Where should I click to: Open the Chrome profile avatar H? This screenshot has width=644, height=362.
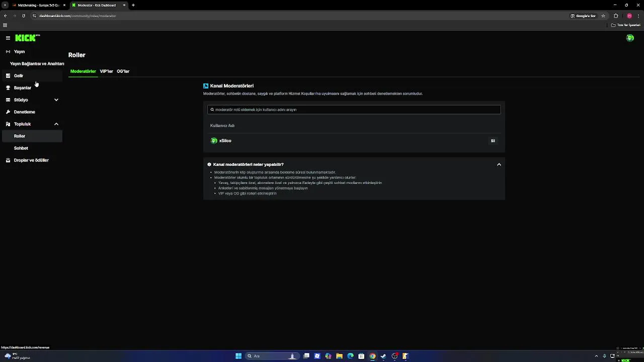[629, 16]
